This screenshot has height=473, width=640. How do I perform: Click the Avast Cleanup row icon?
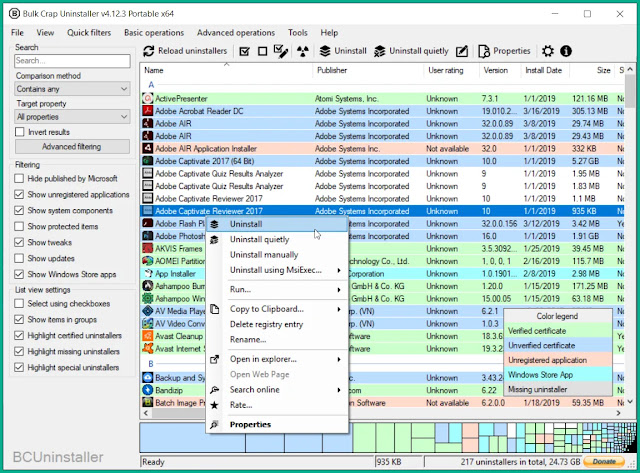pyautogui.click(x=148, y=336)
